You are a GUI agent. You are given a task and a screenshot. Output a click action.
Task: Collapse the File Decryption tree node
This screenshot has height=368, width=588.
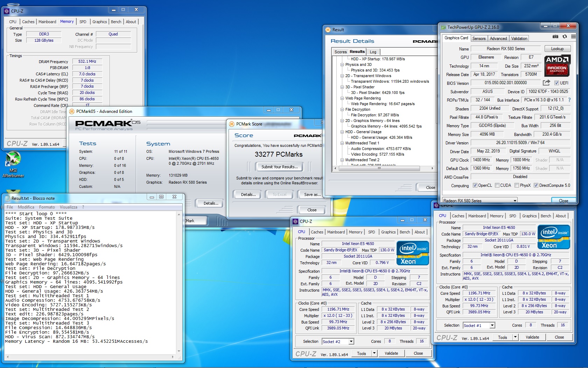342,109
